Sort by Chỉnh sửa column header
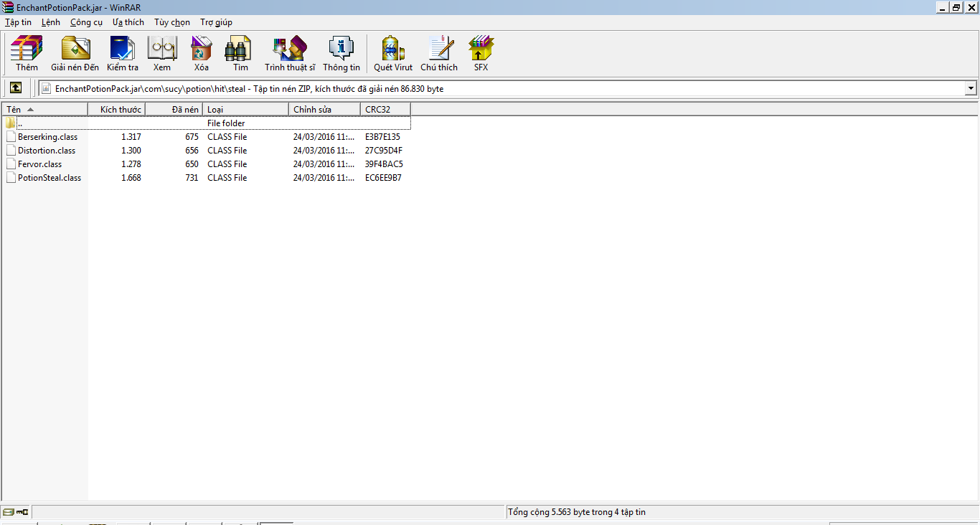This screenshot has width=980, height=525. [x=325, y=109]
